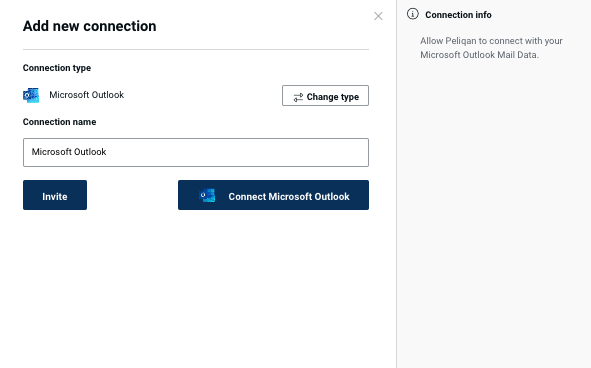Click the Invite button
Viewport: 591px width, 368px height.
(55, 195)
